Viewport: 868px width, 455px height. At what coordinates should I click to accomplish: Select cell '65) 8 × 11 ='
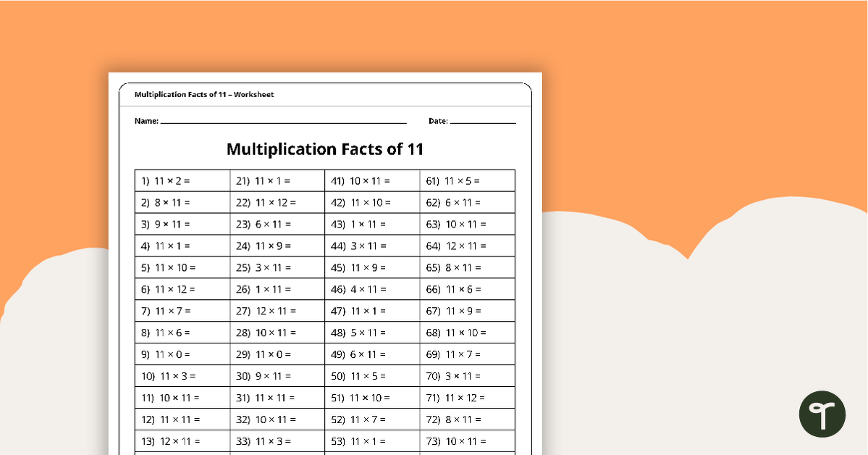coord(468,267)
